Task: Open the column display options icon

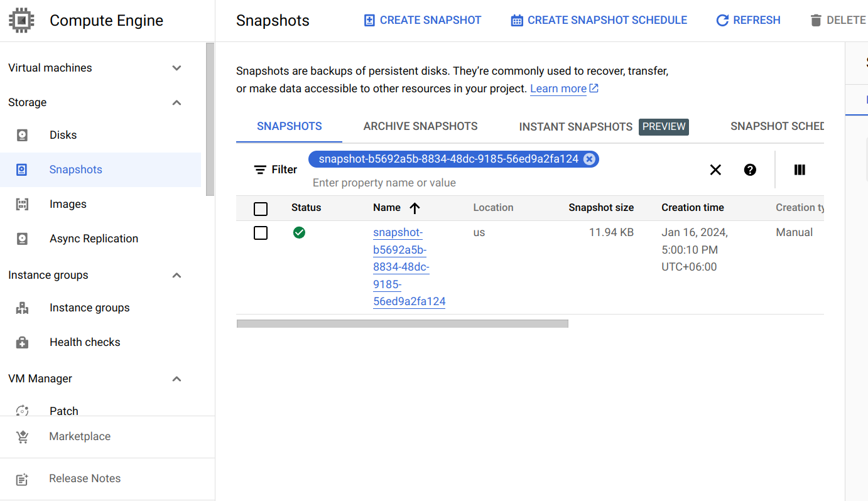Action: pyautogui.click(x=799, y=170)
